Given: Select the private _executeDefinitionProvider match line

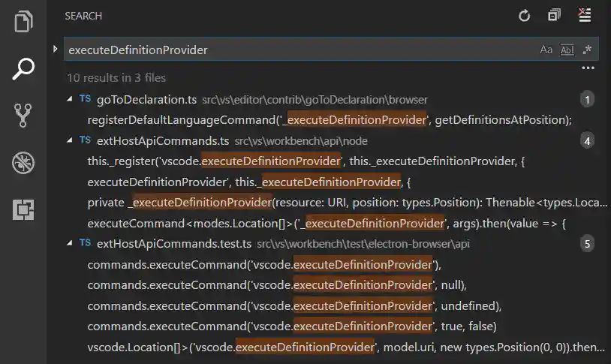Looking at the screenshot, I should (348, 203).
